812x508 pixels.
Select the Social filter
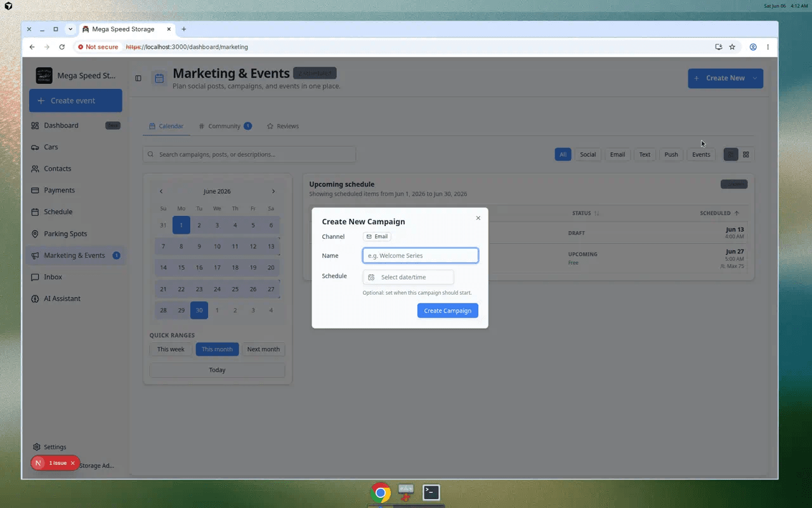(x=588, y=154)
